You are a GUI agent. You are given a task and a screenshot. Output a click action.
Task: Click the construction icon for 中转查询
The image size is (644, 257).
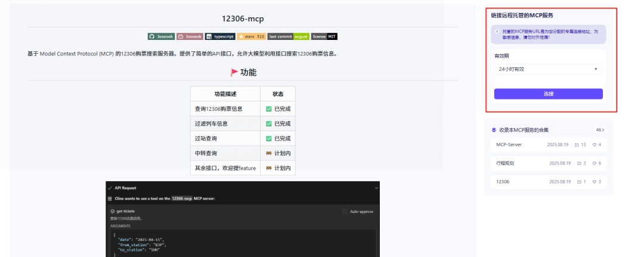[268, 153]
